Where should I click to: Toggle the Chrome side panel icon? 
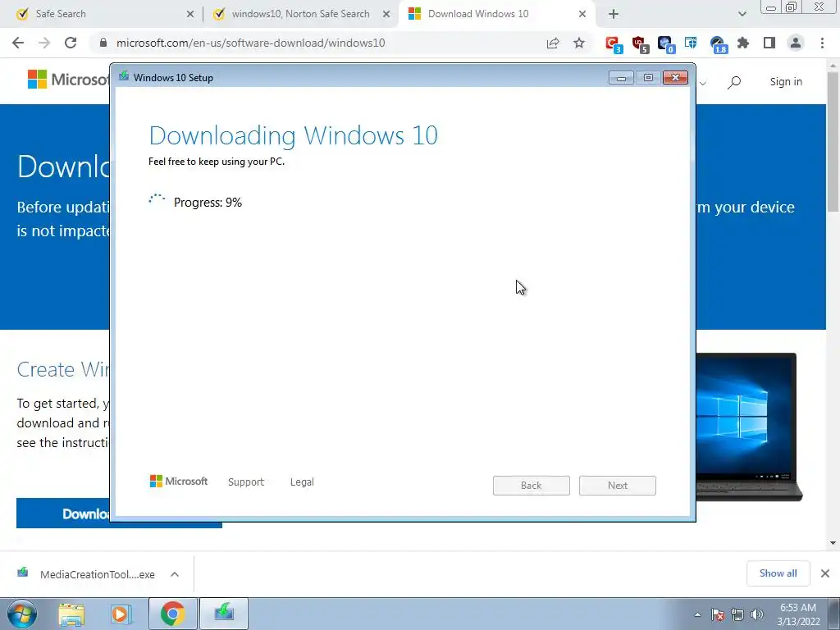tap(769, 43)
